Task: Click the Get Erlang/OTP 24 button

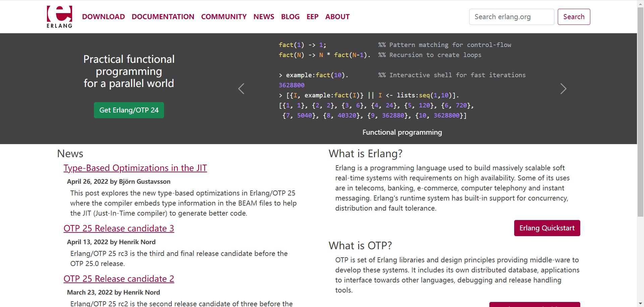Action: tap(129, 110)
